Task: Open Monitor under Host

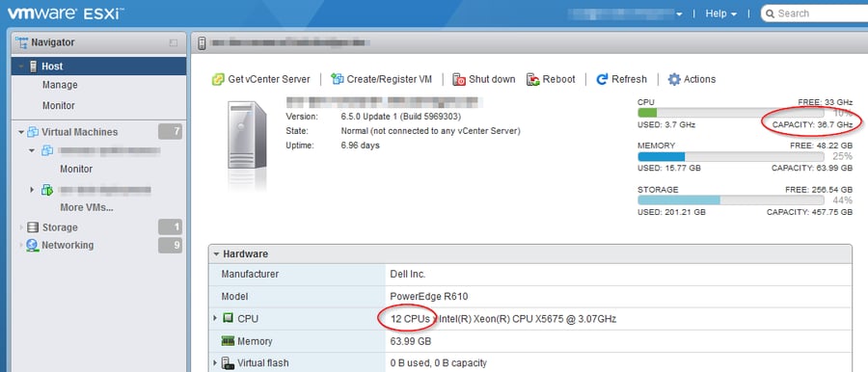Action: click(x=59, y=105)
